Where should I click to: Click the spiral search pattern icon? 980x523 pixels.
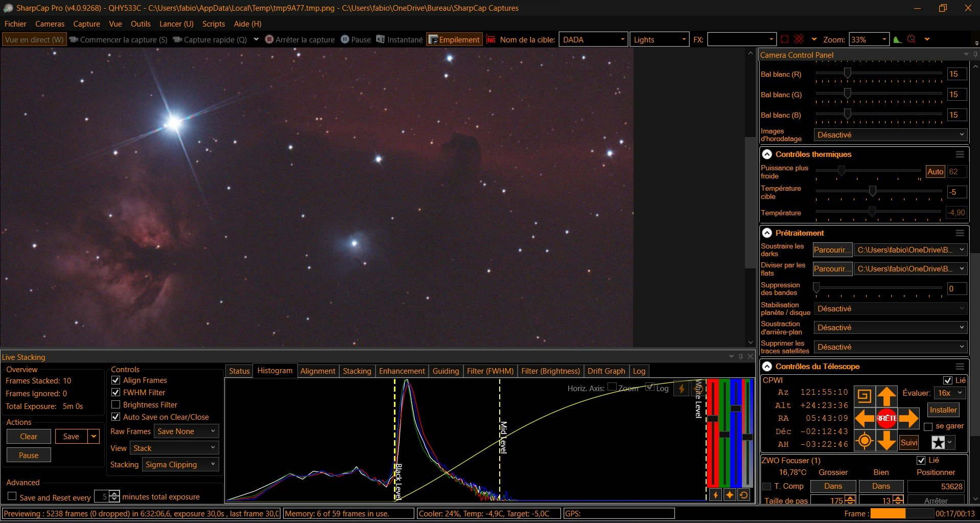[x=865, y=396]
